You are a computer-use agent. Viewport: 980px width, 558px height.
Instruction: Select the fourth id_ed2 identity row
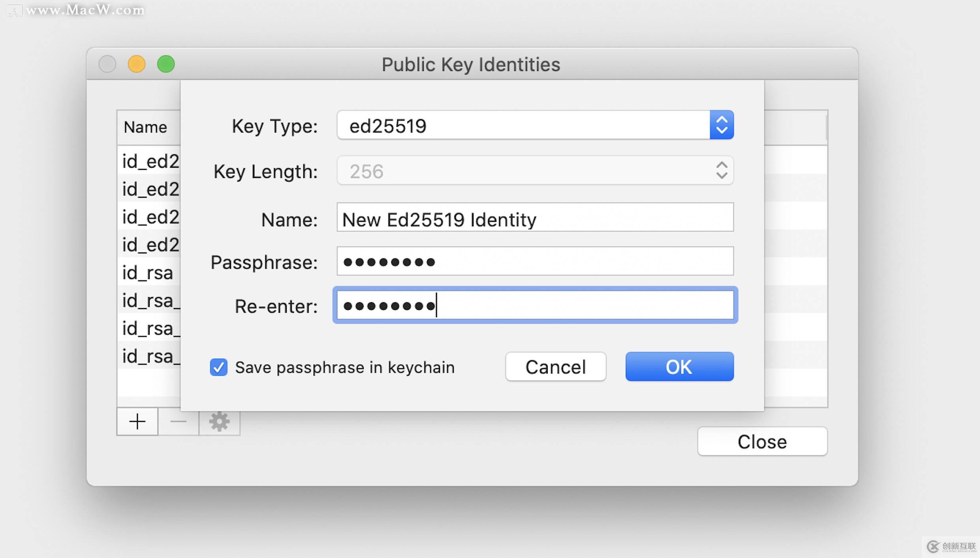(149, 245)
